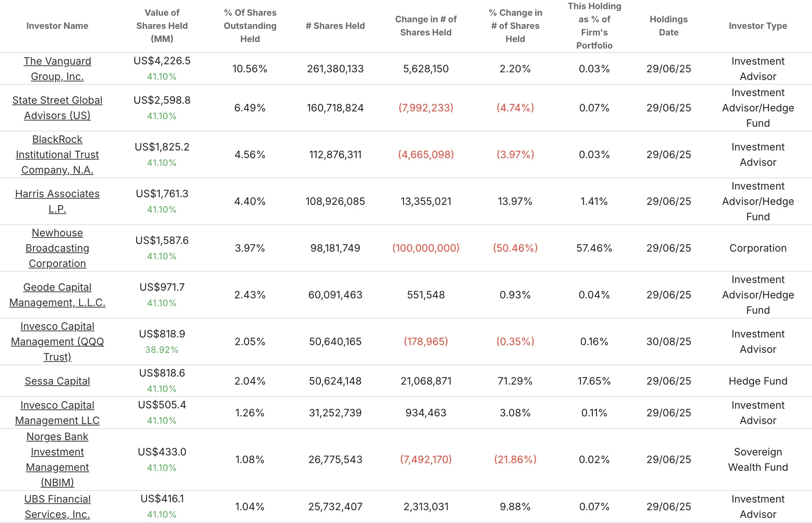The height and width of the screenshot is (523, 812).
Task: Click Change in # of Shares Held header
Action: [x=426, y=26]
